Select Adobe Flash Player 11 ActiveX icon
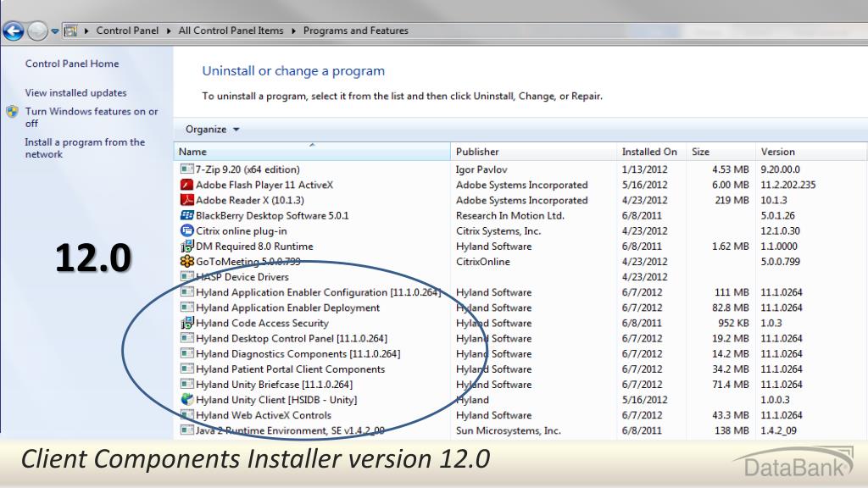The height and width of the screenshot is (488, 868). pyautogui.click(x=187, y=184)
